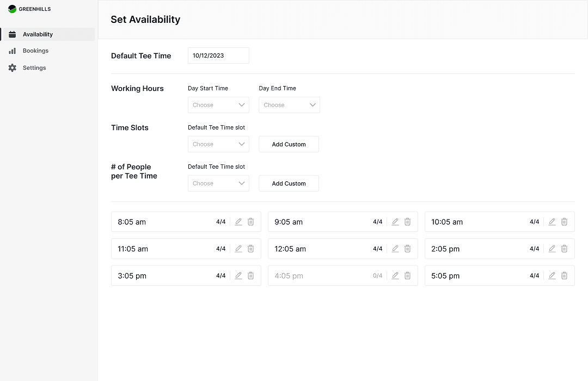Screen dimensions: 588x381
Task: Click trash icon on 5:05 pm slot
Action: [565, 275]
